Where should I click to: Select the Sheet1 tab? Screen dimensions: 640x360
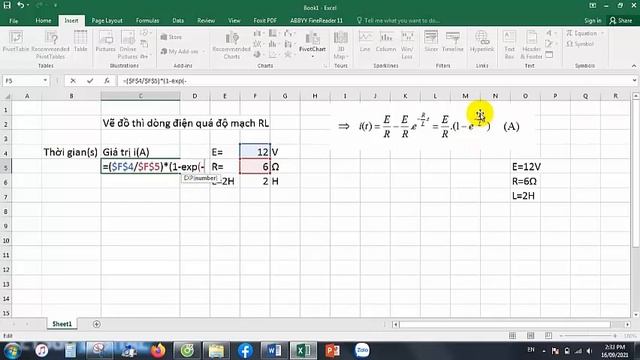62,324
